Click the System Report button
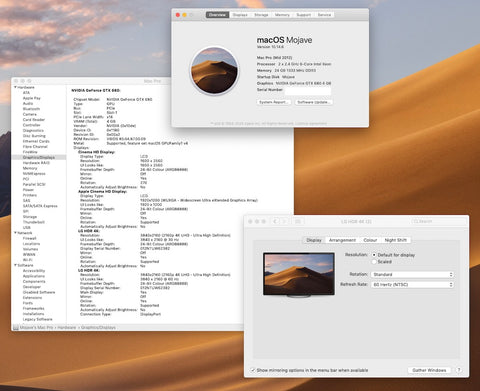The height and width of the screenshot is (391, 480). 274,102
